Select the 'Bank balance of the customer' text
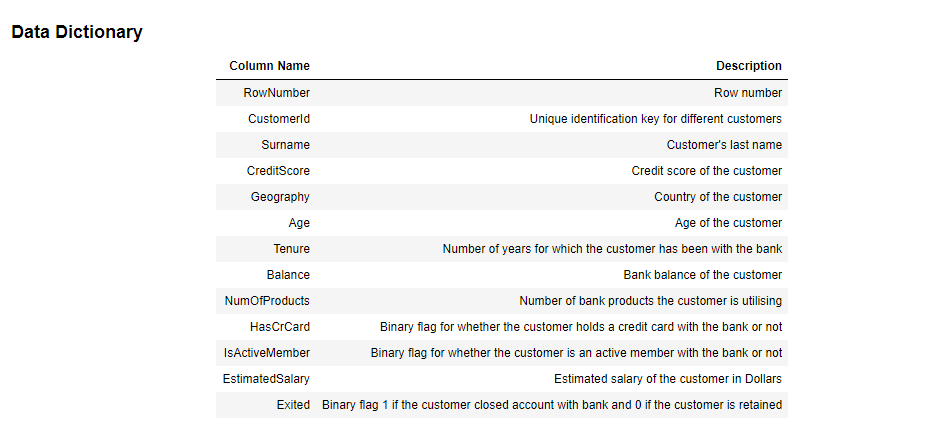The width and height of the screenshot is (934, 425). 703,275
